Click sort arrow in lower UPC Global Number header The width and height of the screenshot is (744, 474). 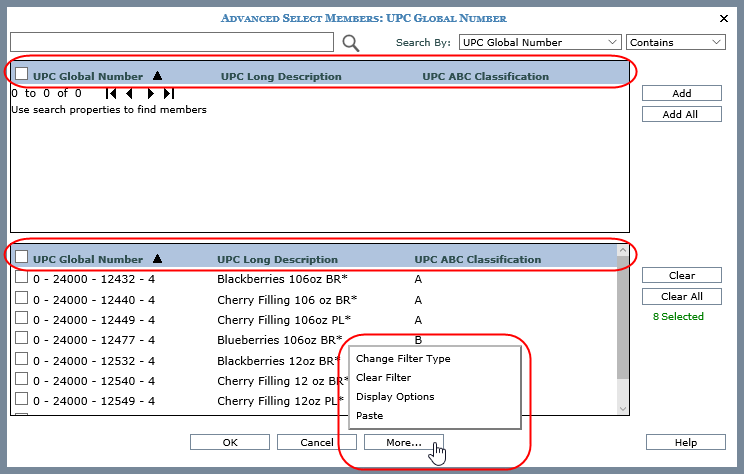(158, 259)
